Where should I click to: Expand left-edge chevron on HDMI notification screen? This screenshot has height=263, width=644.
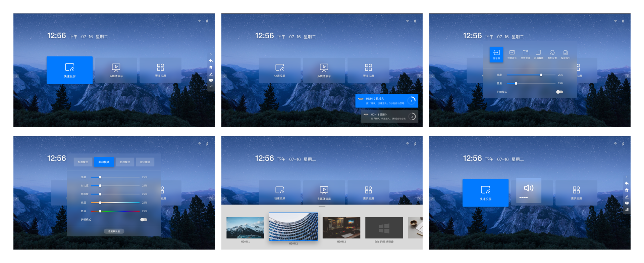pyautogui.click(x=224, y=76)
